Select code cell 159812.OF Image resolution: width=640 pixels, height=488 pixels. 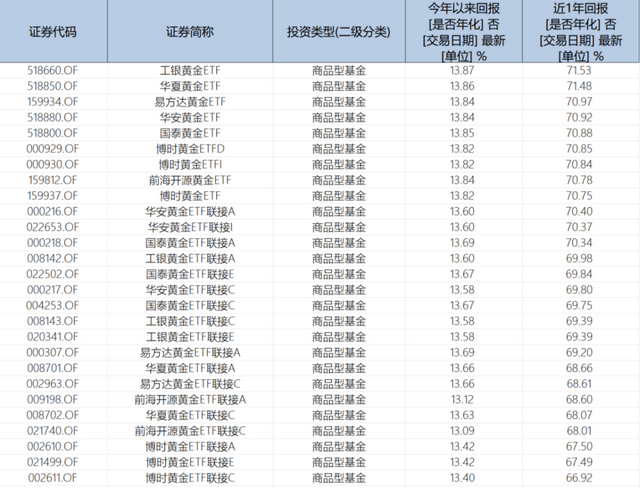pos(52,180)
